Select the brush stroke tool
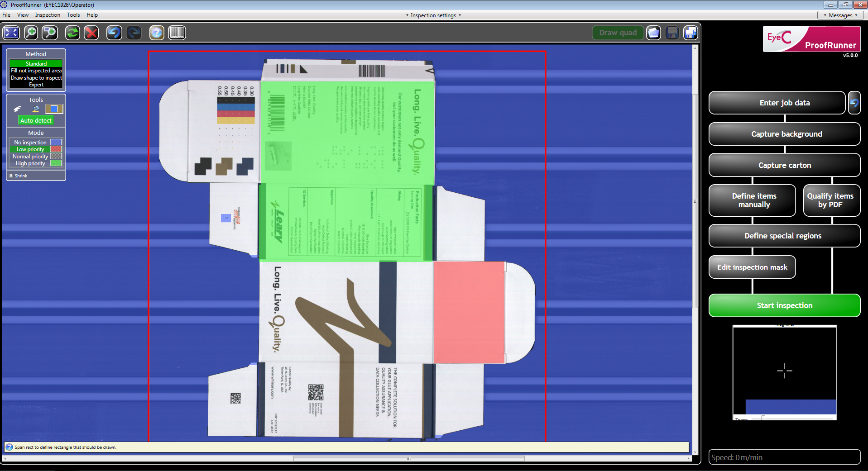868x471 pixels. (x=17, y=109)
